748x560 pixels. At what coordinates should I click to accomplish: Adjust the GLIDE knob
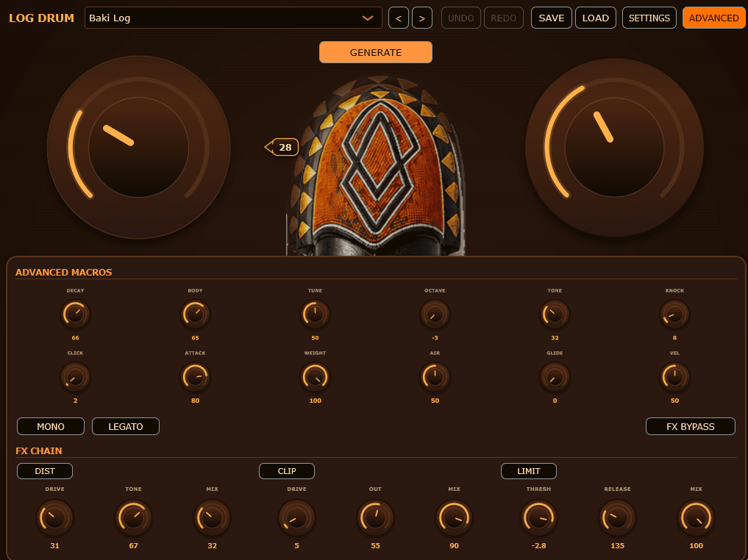point(555,377)
